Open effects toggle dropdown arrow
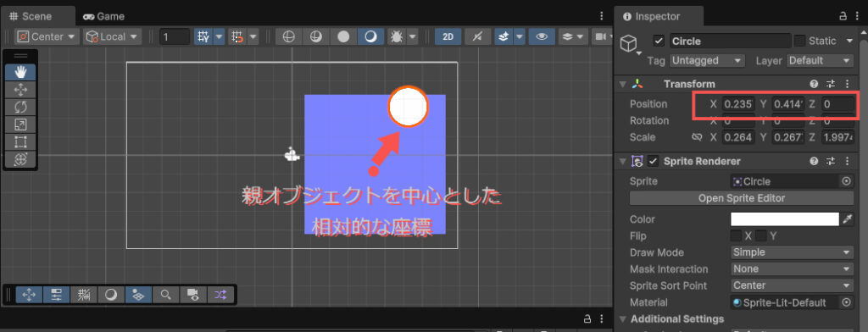Screen dimensions: 868x332 pos(520,37)
